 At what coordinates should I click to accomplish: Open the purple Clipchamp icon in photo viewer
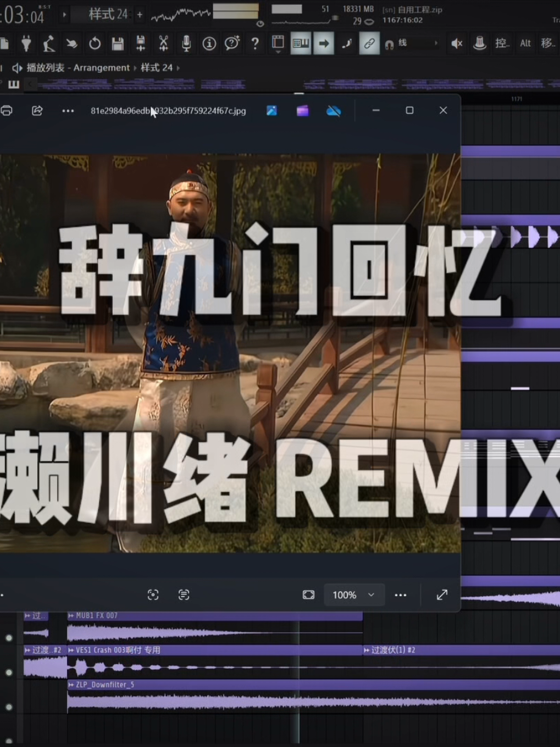pyautogui.click(x=303, y=110)
